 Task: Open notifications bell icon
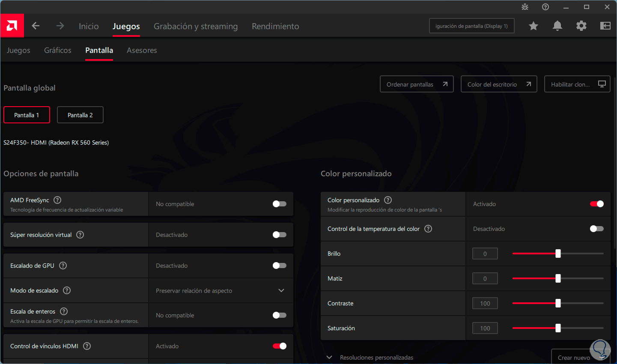point(557,26)
